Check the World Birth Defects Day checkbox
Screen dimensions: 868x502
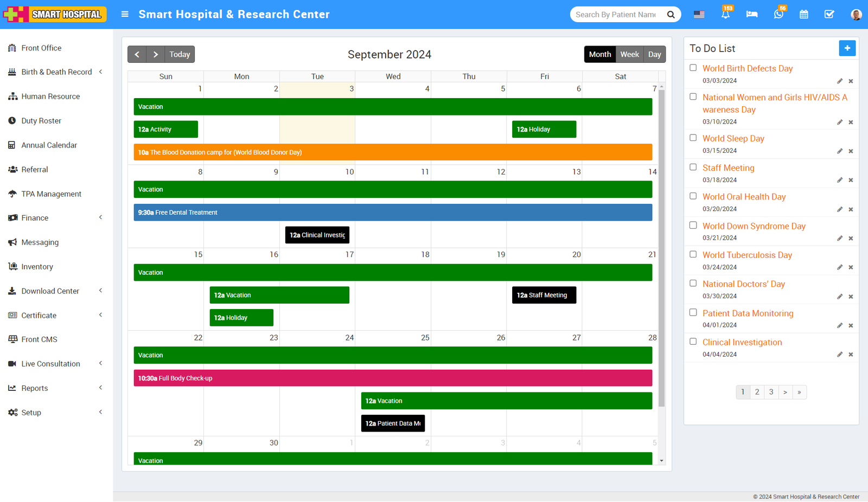pos(693,68)
